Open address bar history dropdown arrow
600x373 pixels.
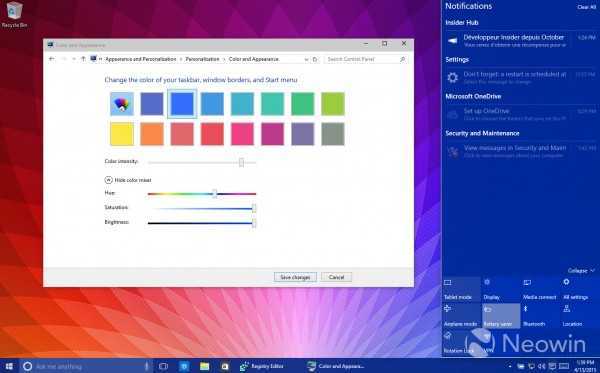(306, 59)
